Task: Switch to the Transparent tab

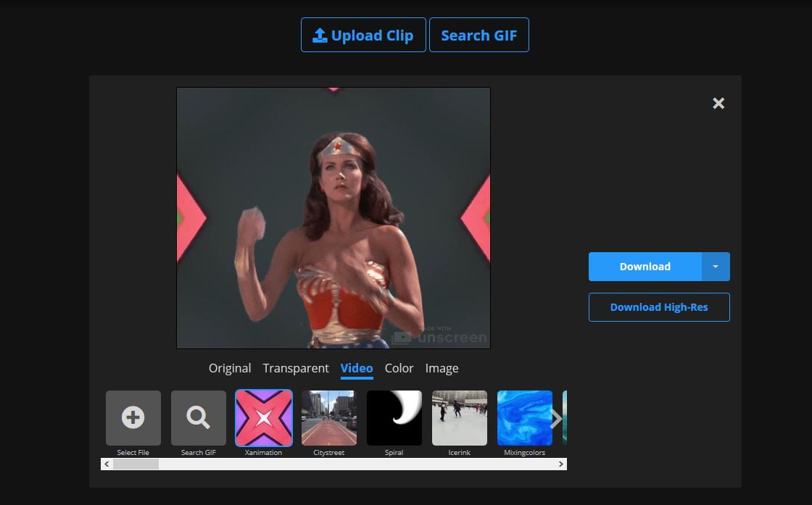Action: [296, 368]
